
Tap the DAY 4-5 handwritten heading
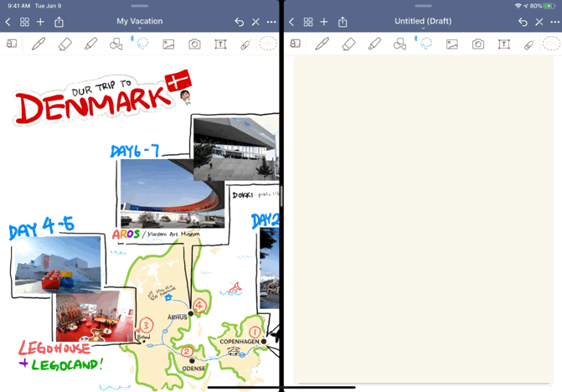(x=42, y=228)
